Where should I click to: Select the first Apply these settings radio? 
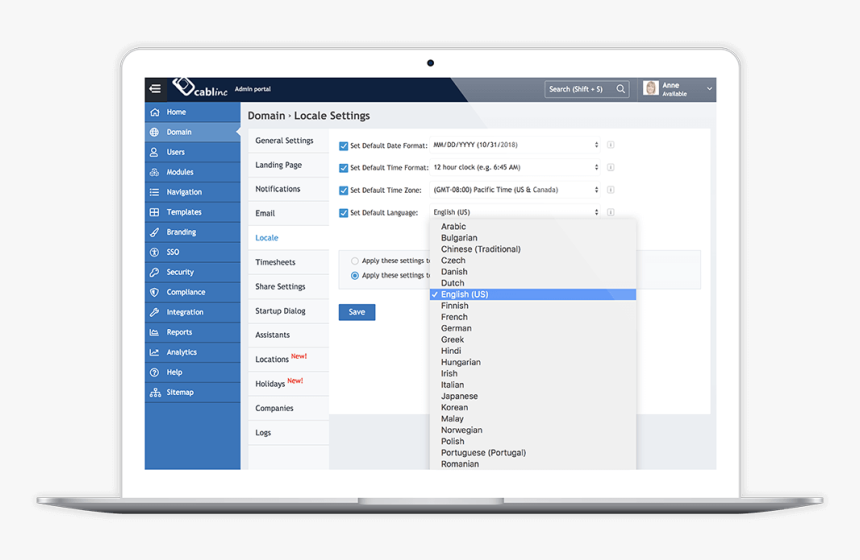[355, 261]
